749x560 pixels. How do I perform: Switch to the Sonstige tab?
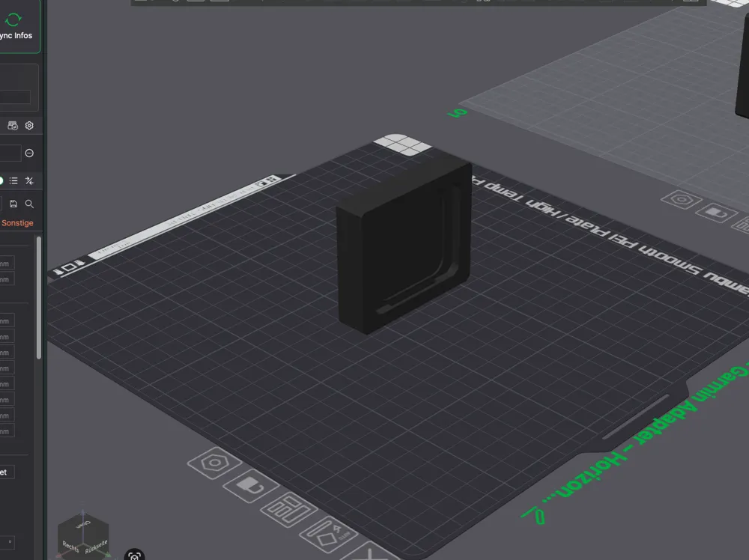(x=17, y=223)
